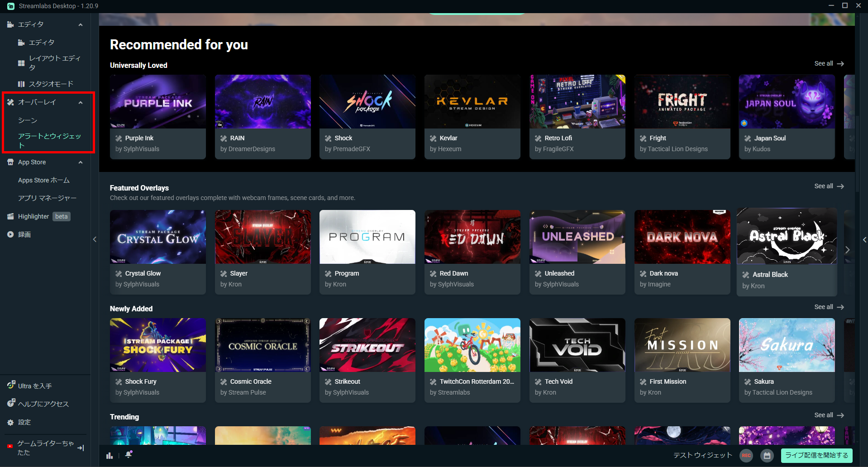The width and height of the screenshot is (868, 467).
Task: Open the Program overlay thumbnail
Action: coord(367,237)
